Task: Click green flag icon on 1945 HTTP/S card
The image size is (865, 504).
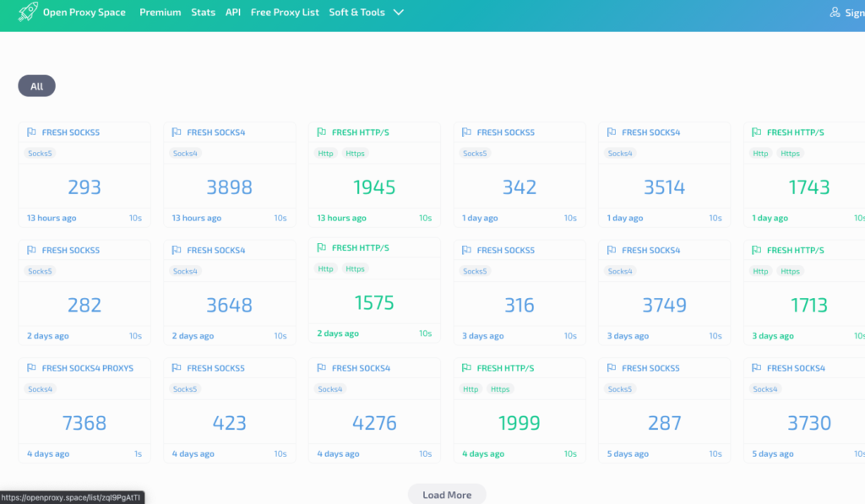Action: [322, 133]
